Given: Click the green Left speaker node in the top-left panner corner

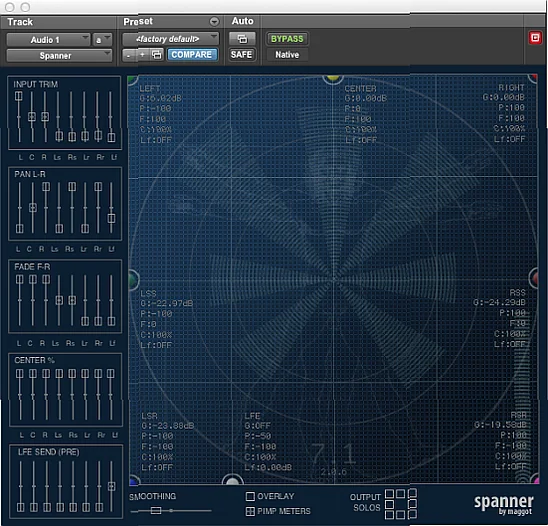Looking at the screenshot, I should pyautogui.click(x=132, y=80).
